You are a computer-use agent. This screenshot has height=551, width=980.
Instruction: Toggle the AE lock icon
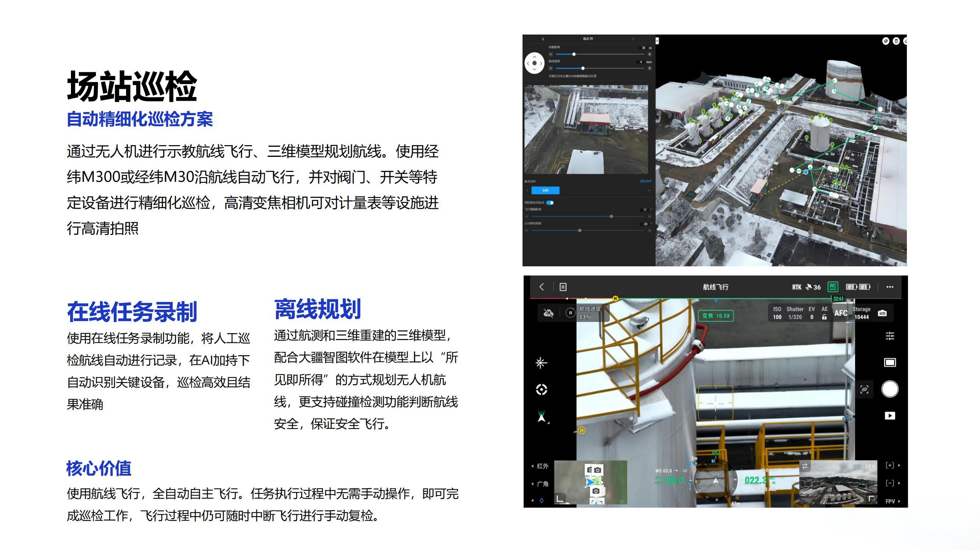click(824, 317)
